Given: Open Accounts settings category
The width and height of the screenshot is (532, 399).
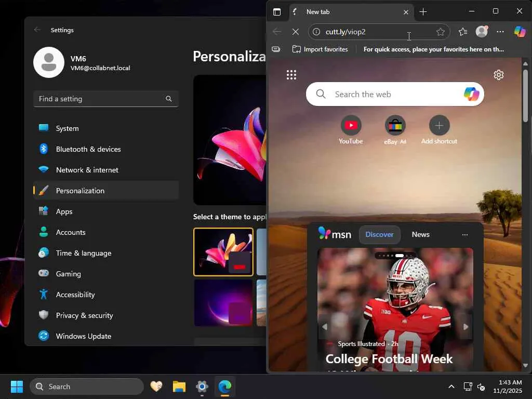Looking at the screenshot, I should [106, 232].
